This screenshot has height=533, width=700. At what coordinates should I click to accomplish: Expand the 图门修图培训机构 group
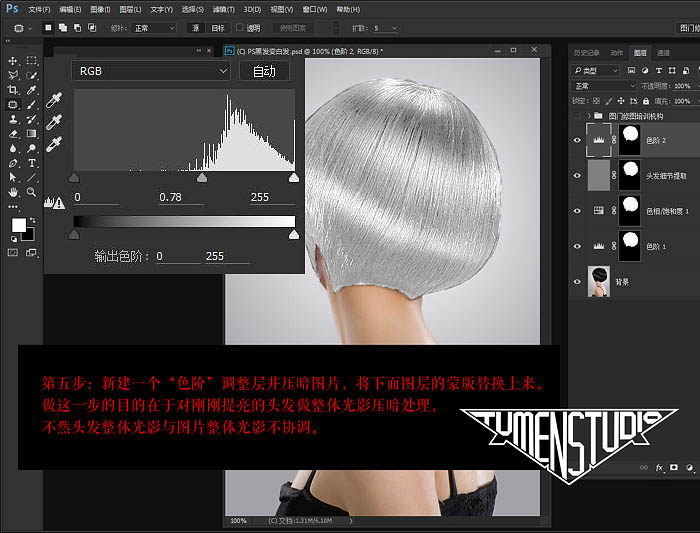coord(589,116)
